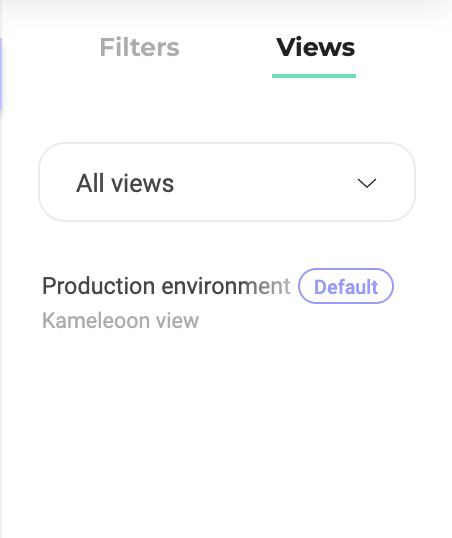
Task: Click the word "Production" in view name
Action: tap(98, 286)
